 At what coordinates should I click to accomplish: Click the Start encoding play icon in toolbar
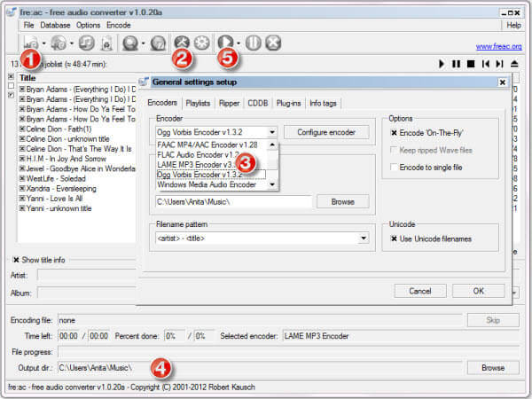tap(227, 43)
